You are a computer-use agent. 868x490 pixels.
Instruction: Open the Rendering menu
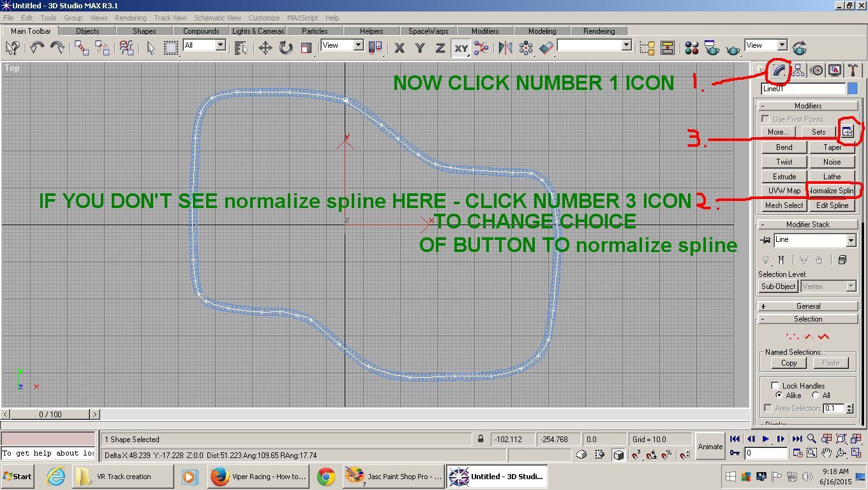click(x=130, y=18)
